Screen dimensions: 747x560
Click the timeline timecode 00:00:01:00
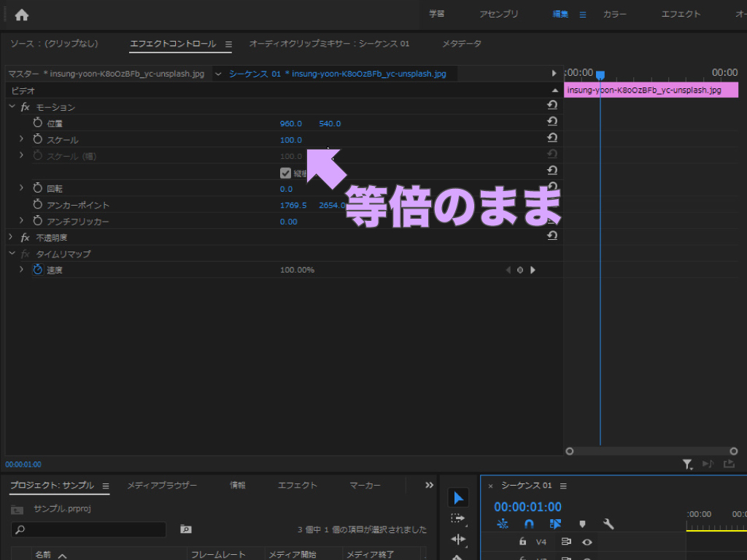point(527,507)
